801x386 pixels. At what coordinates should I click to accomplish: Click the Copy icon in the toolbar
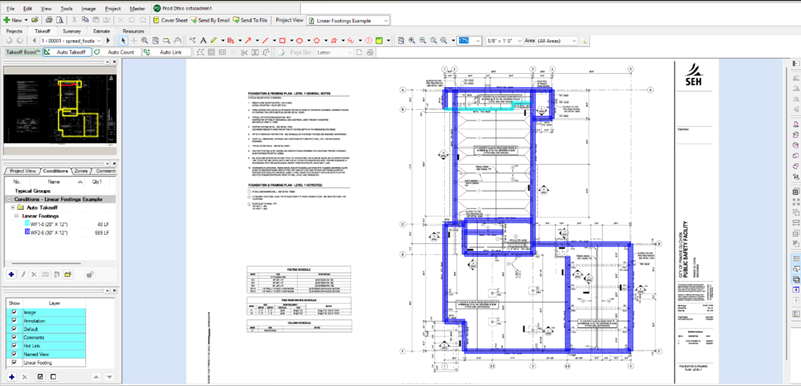(x=85, y=20)
